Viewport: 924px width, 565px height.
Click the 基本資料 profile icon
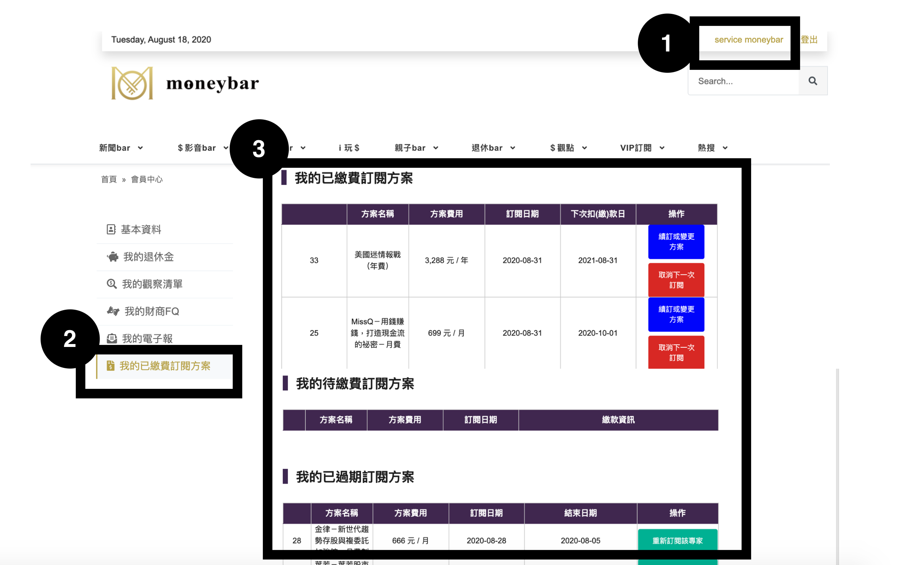(x=111, y=229)
